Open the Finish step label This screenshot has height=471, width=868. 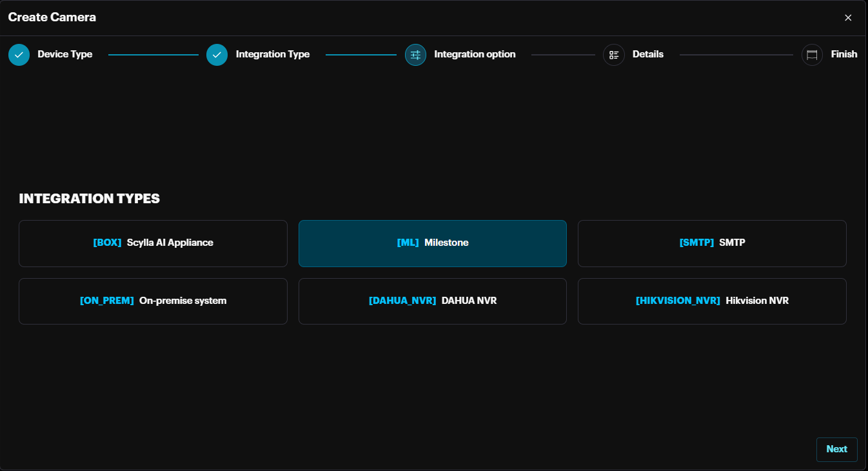coord(843,55)
